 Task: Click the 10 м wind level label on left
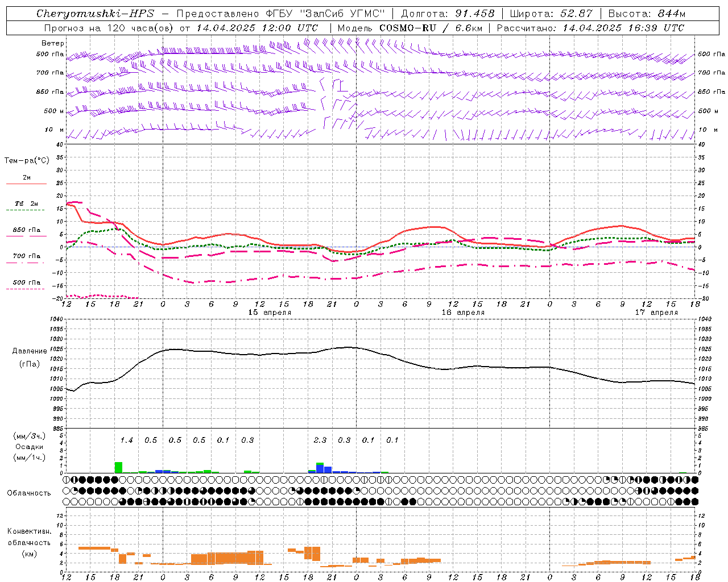tap(55, 130)
